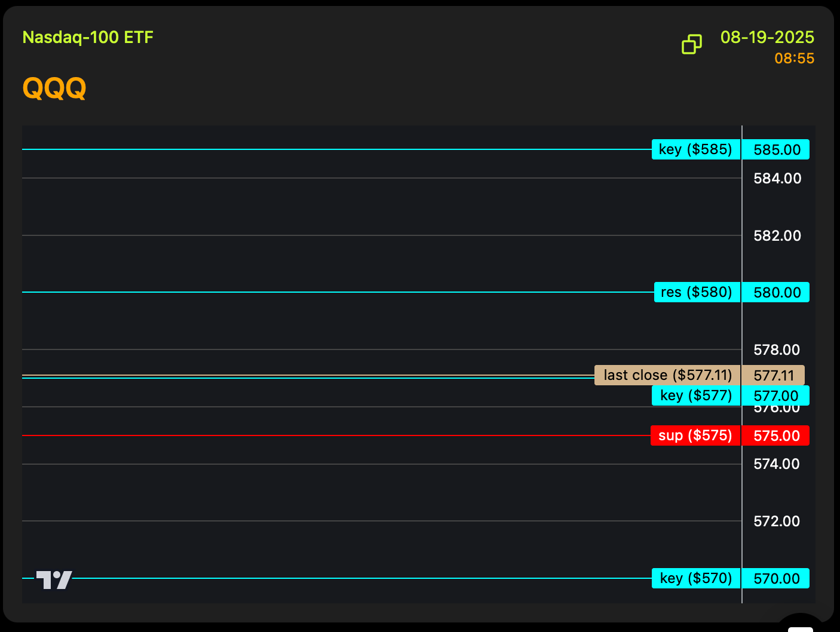The image size is (840, 632).
Task: Select the key ($585) line label
Action: (x=696, y=149)
